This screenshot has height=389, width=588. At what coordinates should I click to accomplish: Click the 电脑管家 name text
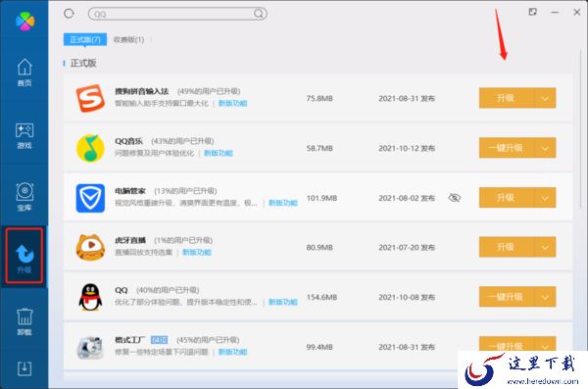(x=130, y=191)
